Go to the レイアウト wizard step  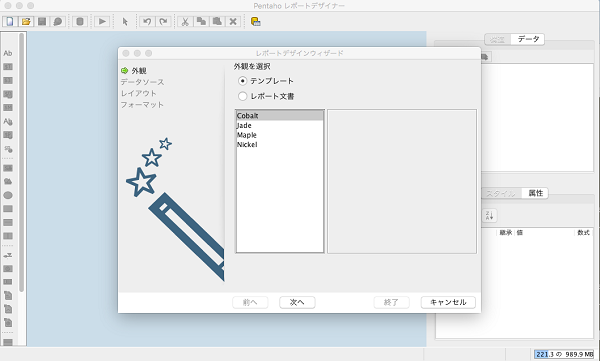coord(139,93)
